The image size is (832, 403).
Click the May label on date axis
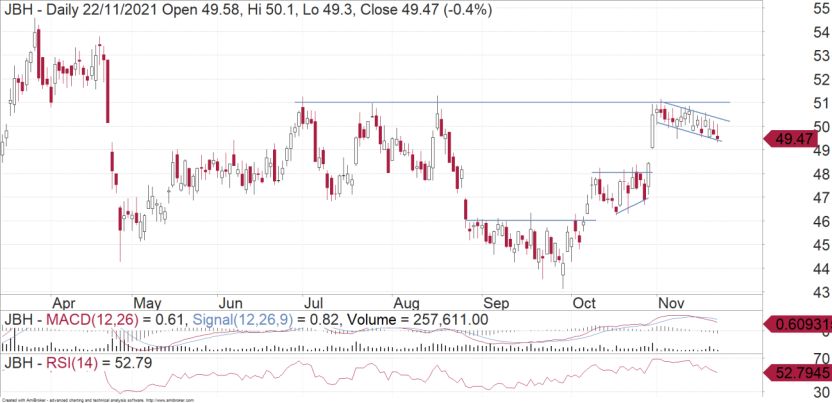pyautogui.click(x=146, y=304)
